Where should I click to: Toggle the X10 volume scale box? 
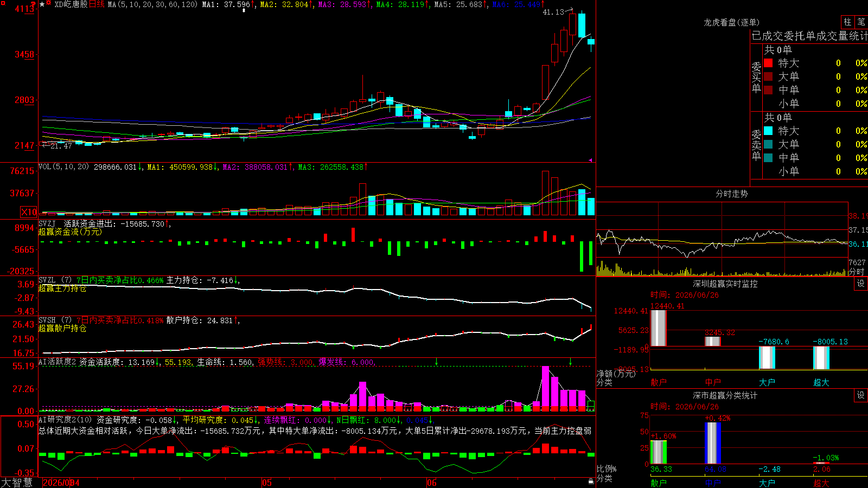click(x=29, y=212)
